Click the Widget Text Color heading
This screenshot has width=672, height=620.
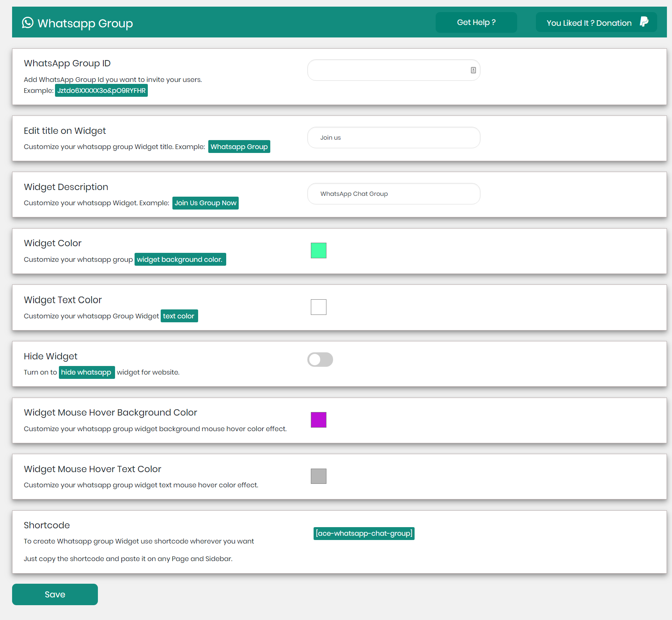coord(63,300)
